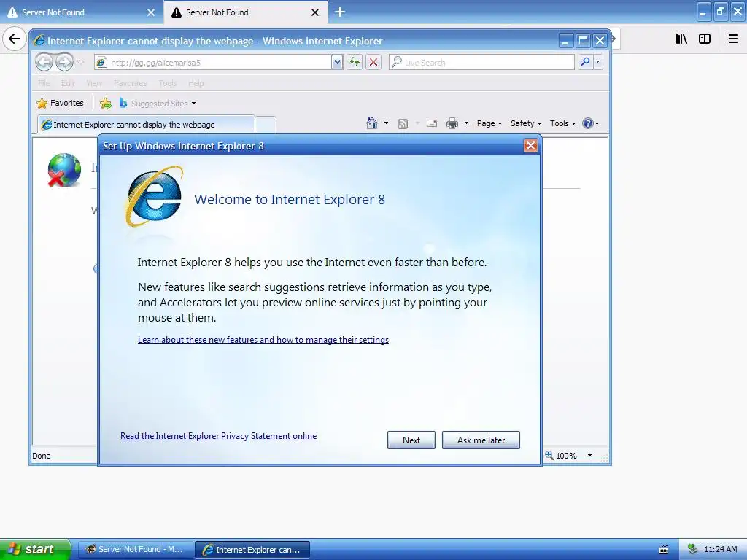Open search provider options dropdown arrow
The width and height of the screenshot is (747, 560).
(598, 63)
